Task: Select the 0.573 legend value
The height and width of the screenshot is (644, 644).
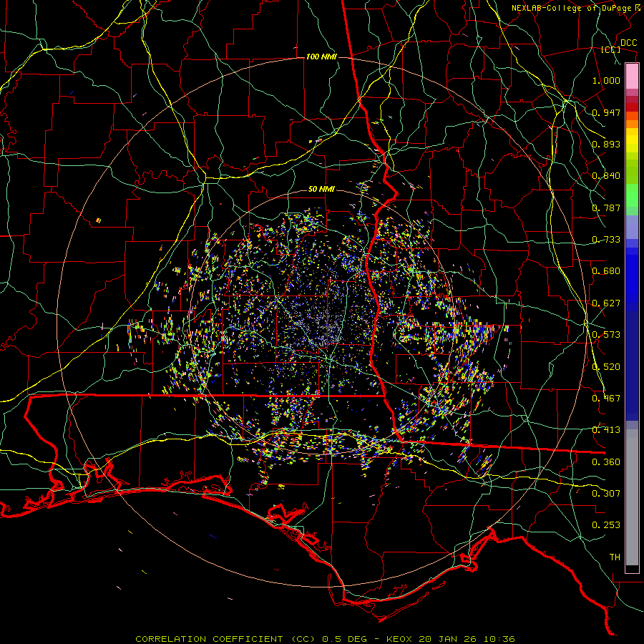Action: click(x=606, y=335)
